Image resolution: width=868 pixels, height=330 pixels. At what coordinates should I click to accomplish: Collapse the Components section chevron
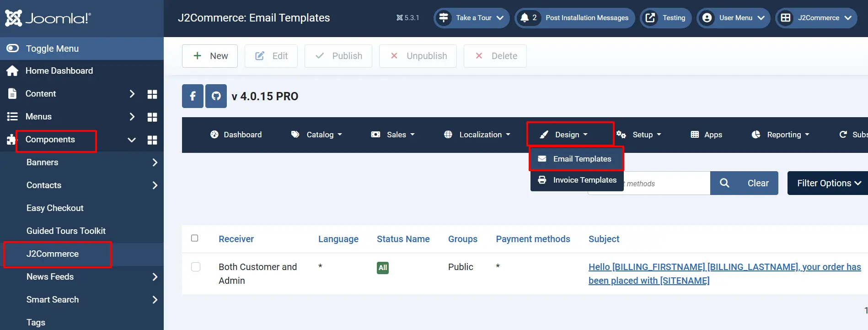click(x=132, y=140)
